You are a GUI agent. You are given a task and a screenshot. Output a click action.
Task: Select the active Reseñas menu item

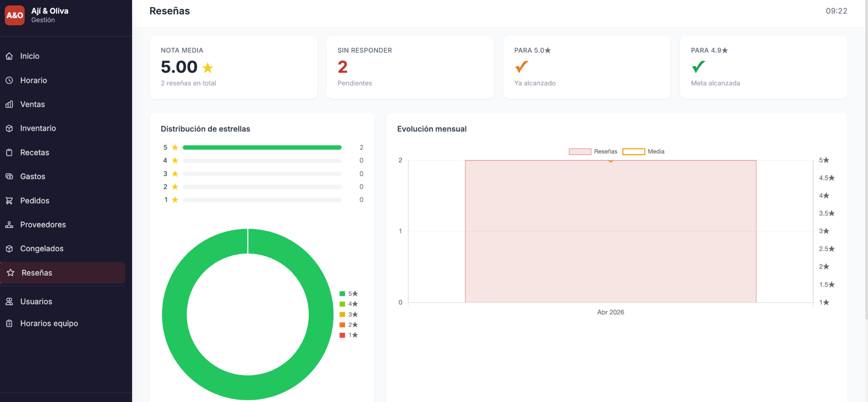pyautogui.click(x=62, y=273)
